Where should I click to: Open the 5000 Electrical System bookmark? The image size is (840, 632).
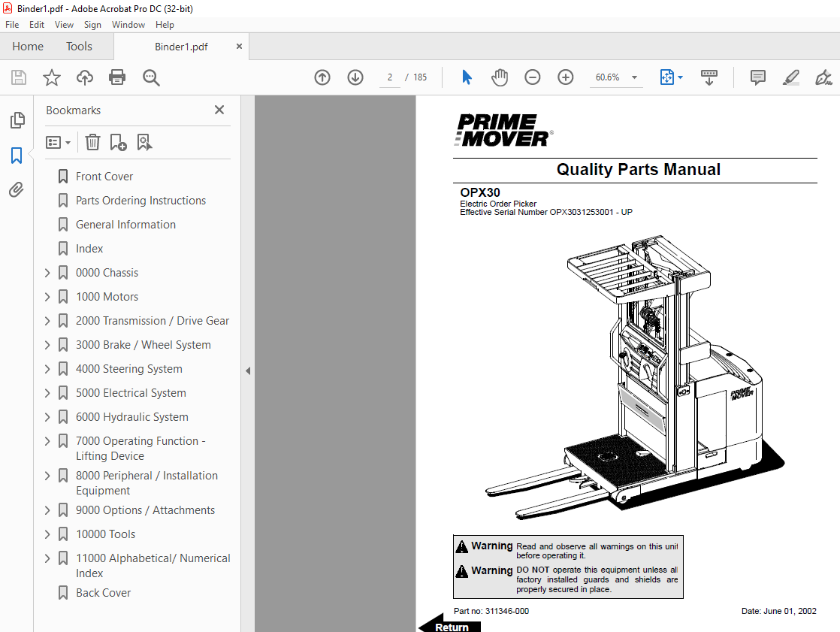coord(131,393)
